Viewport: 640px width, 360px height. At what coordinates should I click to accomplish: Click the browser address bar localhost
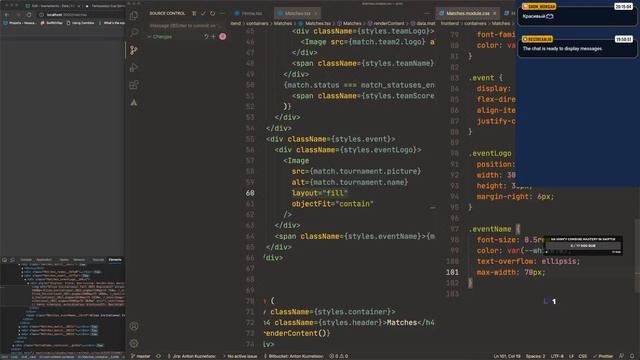(67, 15)
